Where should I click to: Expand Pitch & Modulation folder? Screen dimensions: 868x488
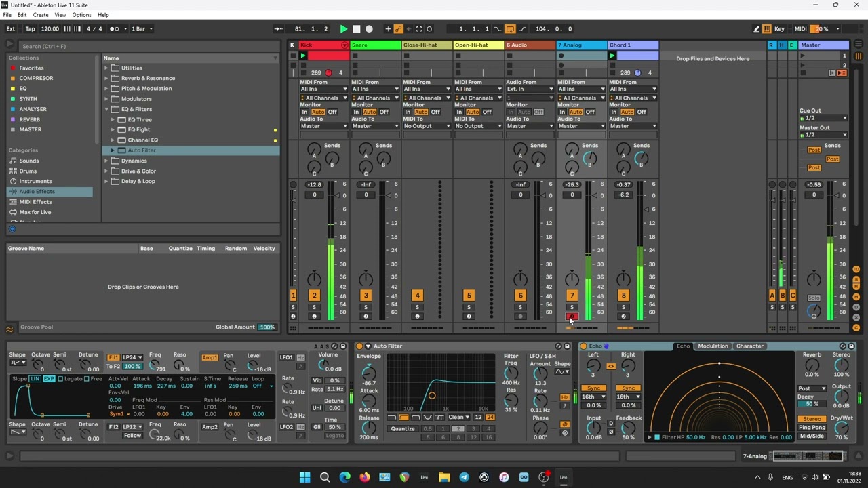pyautogui.click(x=106, y=89)
